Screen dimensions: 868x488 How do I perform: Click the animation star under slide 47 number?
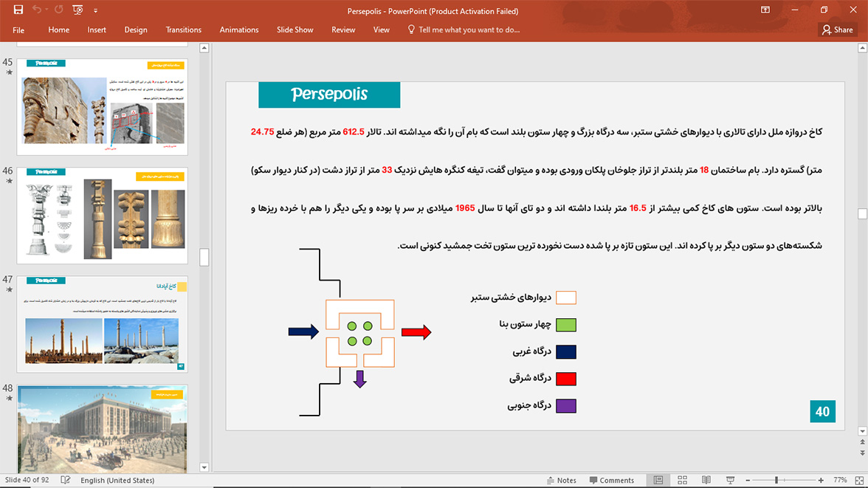click(x=9, y=289)
